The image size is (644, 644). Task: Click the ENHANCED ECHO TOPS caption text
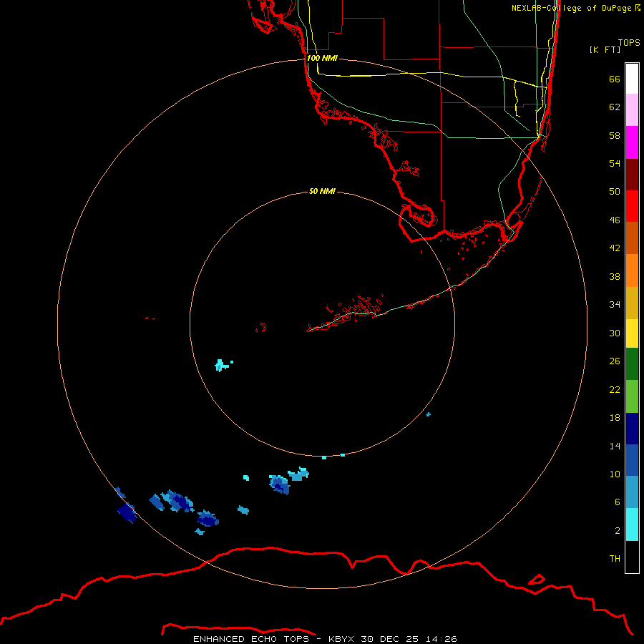click(x=251, y=639)
